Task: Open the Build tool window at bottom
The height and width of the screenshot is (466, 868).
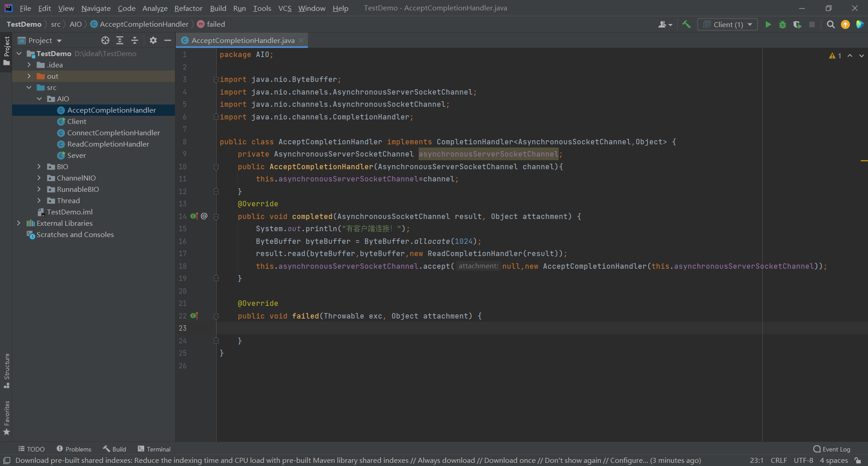Action: [114, 449]
